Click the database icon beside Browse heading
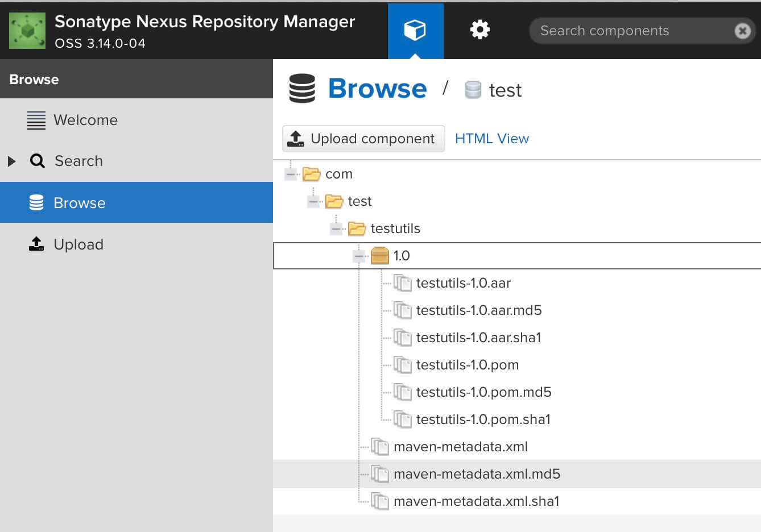Image resolution: width=761 pixels, height=532 pixels. [x=302, y=89]
